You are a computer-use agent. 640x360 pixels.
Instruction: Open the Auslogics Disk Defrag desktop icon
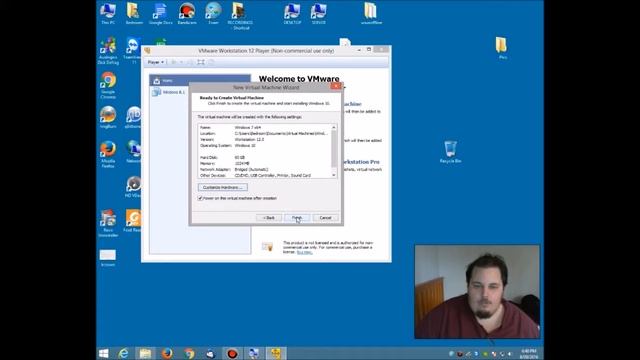click(x=108, y=51)
